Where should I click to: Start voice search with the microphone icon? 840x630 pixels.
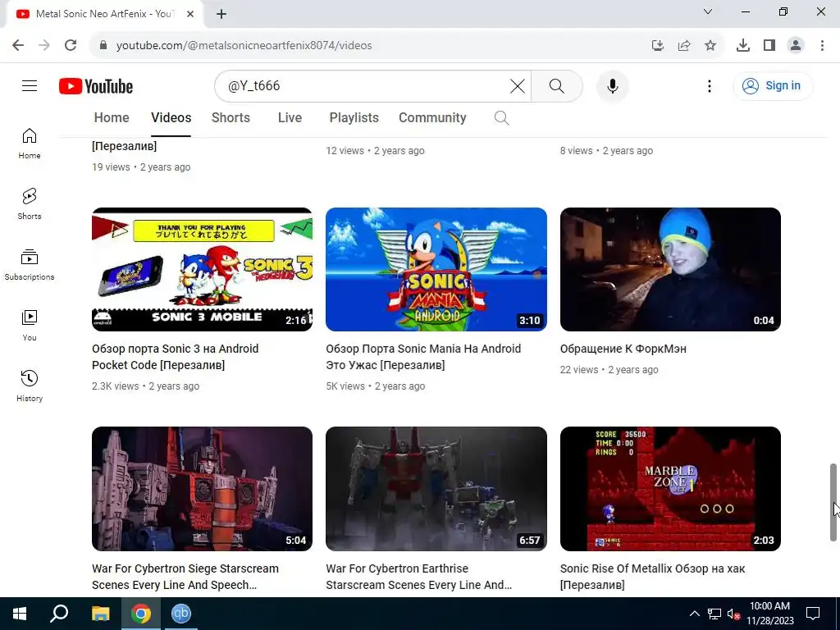pyautogui.click(x=612, y=85)
